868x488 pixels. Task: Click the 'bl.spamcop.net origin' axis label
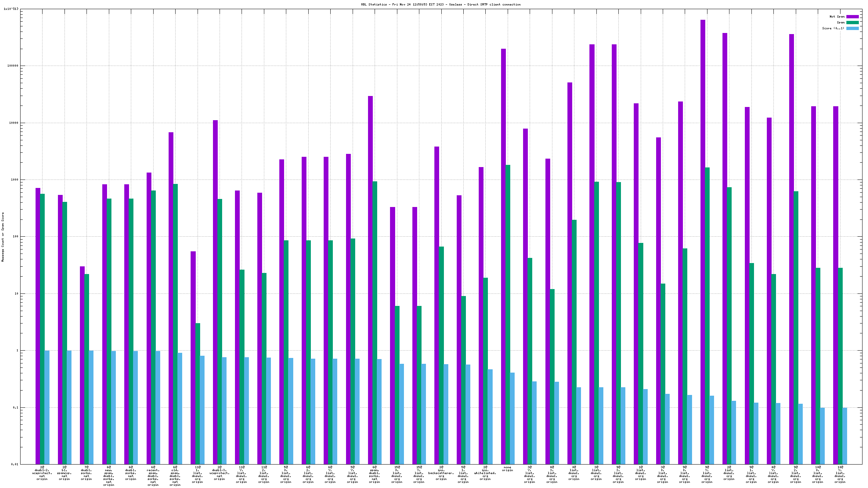click(64, 473)
